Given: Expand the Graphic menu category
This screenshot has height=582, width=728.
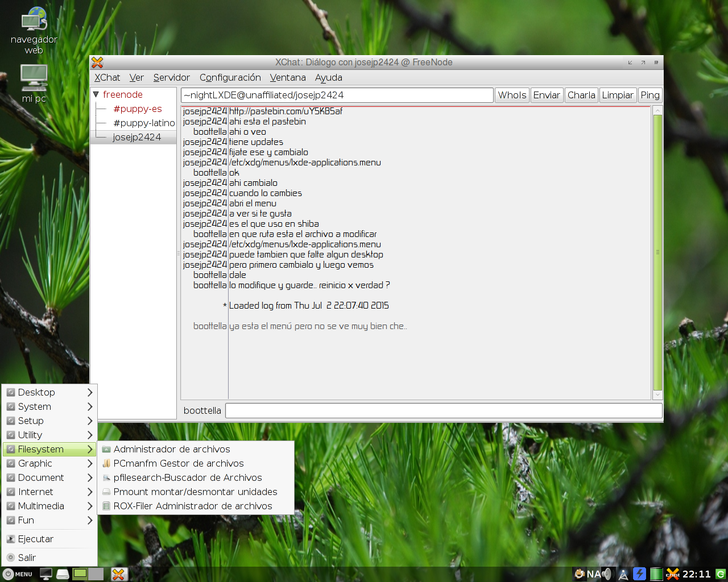Looking at the screenshot, I should (48, 463).
